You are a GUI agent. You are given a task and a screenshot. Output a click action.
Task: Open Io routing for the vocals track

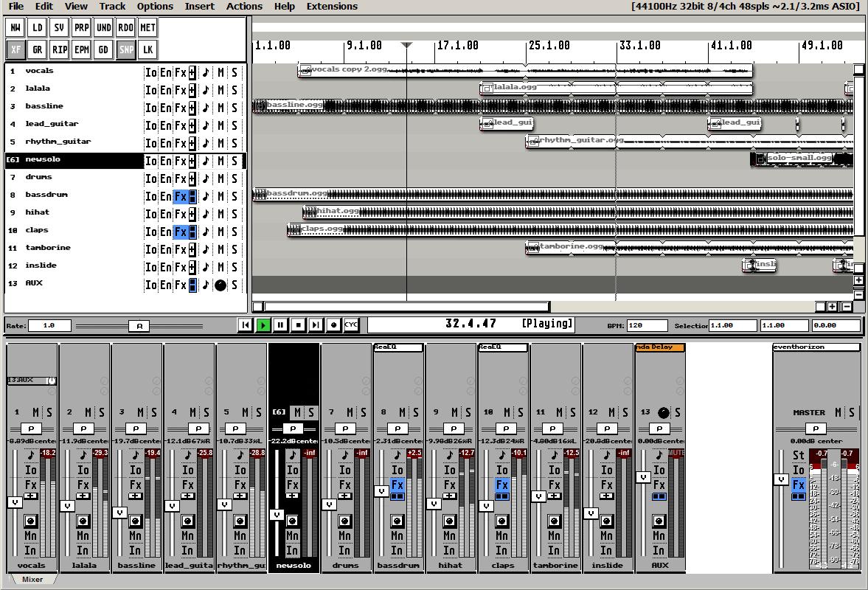[x=150, y=72]
